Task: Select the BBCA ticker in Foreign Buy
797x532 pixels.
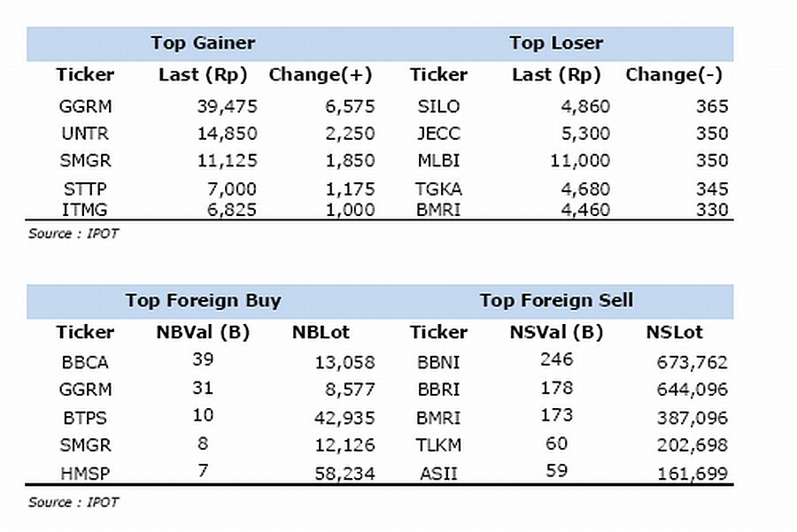Action: tap(85, 362)
